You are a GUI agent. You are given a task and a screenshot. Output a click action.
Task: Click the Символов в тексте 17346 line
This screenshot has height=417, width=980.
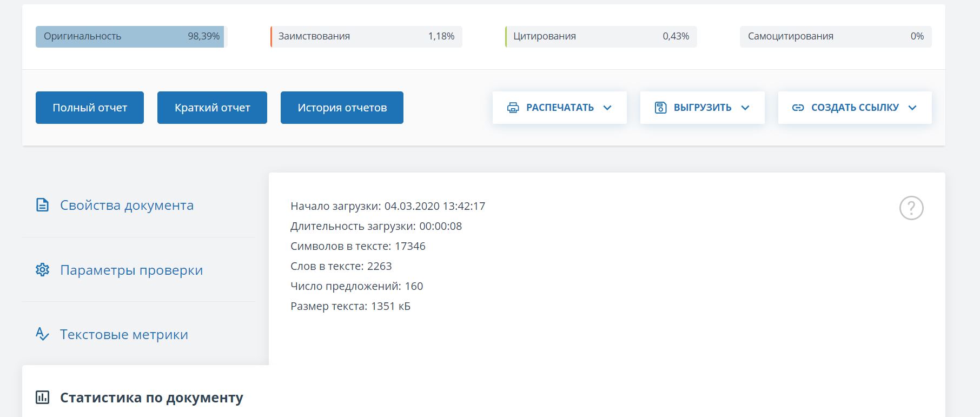[x=358, y=246]
